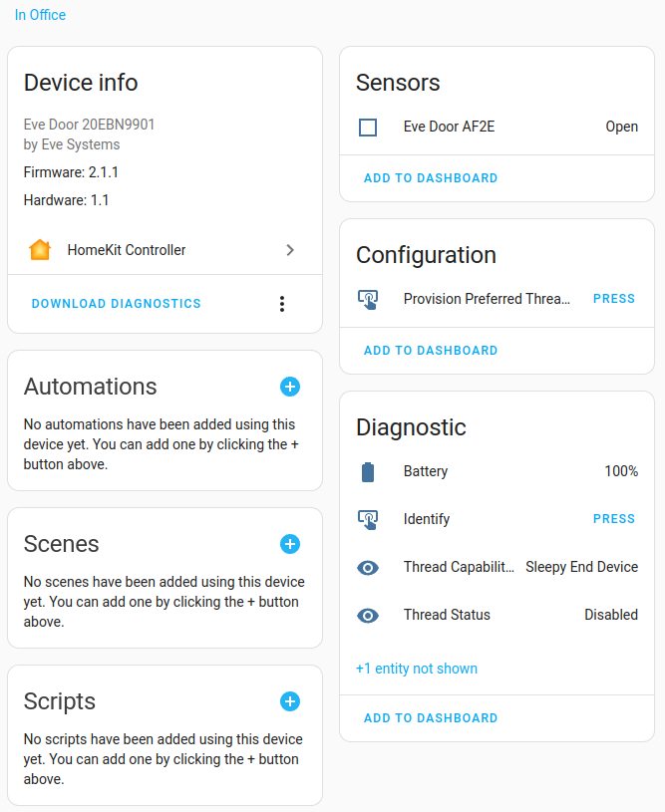Click the HomeKit Controller home icon

point(40,250)
